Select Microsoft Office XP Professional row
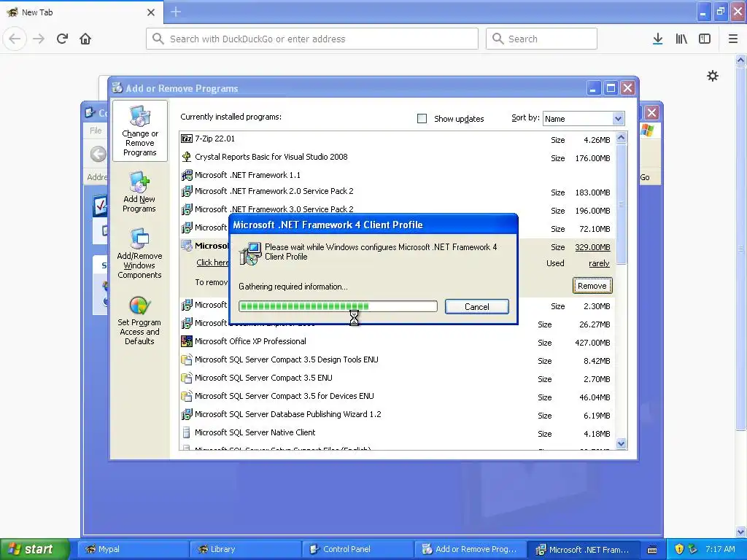The height and width of the screenshot is (560, 747). click(x=397, y=342)
